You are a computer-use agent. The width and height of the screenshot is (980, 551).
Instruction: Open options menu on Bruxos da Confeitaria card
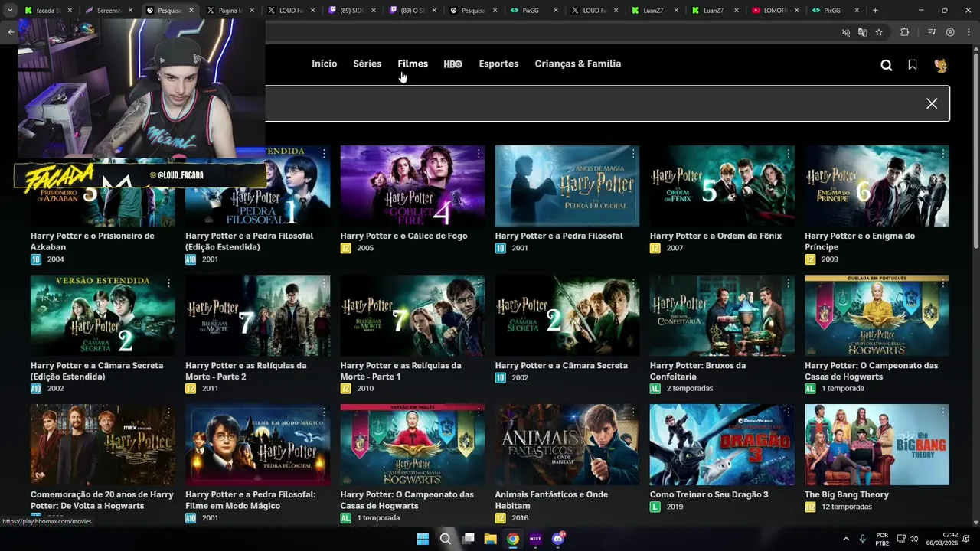point(788,283)
